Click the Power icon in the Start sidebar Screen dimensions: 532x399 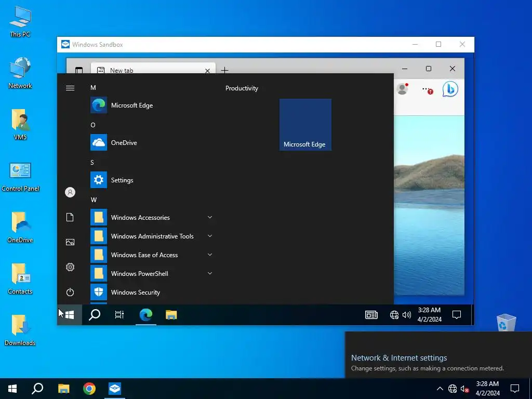tap(70, 292)
